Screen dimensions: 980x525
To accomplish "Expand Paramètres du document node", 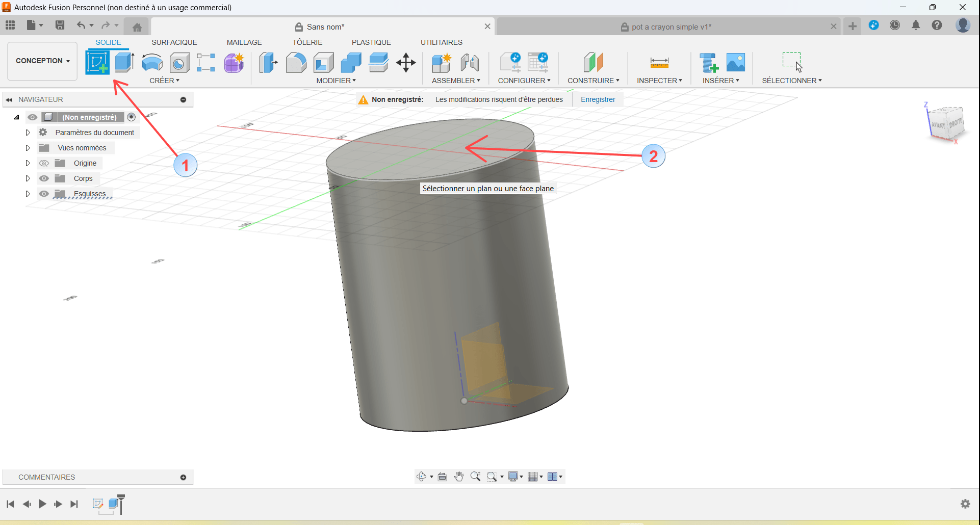I will point(28,133).
